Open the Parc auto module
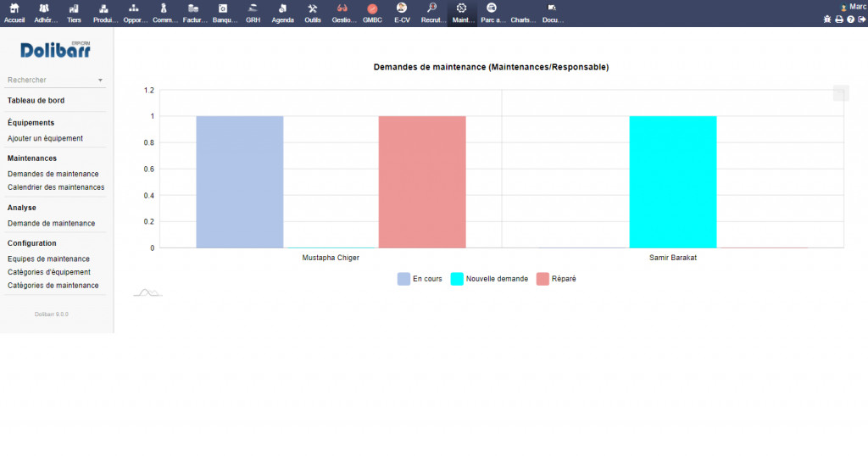This screenshot has width=868, height=456. coord(492,14)
